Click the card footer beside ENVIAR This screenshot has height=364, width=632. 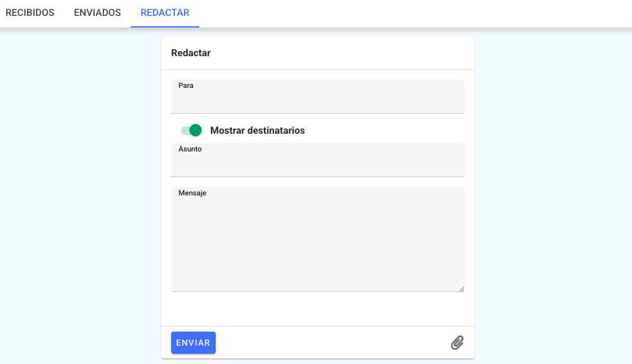coord(333,343)
